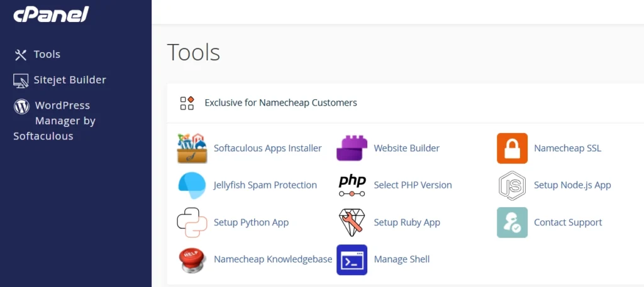Open Setup Python App link

[x=252, y=222]
